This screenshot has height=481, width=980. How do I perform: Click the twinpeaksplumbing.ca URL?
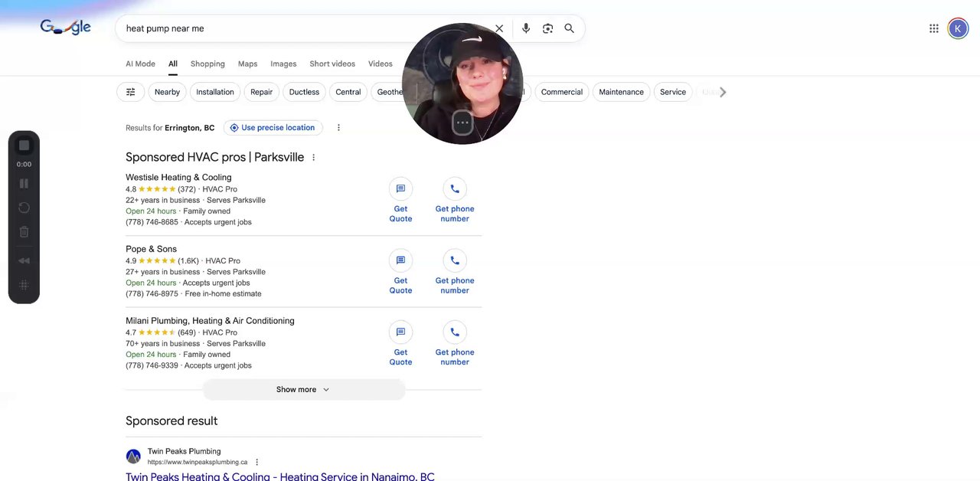pos(198,463)
